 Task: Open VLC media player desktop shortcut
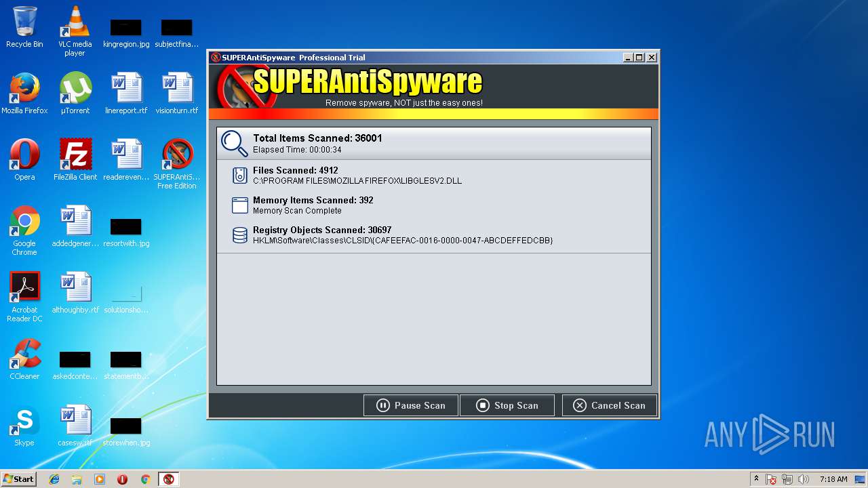(75, 31)
